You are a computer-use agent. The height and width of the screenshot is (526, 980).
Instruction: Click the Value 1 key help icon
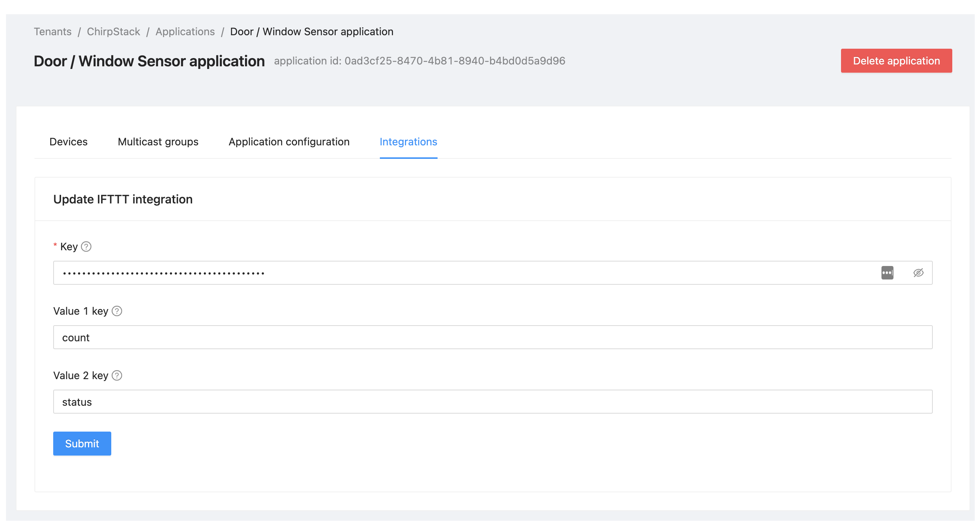click(116, 311)
